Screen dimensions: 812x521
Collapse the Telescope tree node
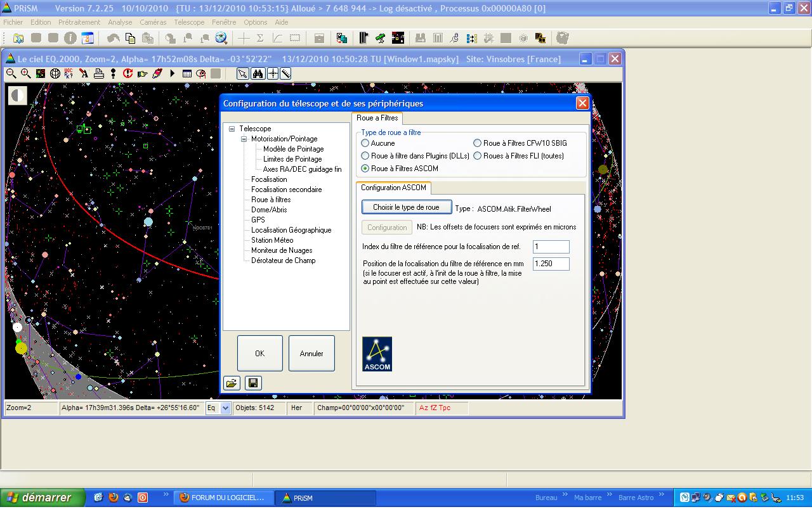(232, 129)
